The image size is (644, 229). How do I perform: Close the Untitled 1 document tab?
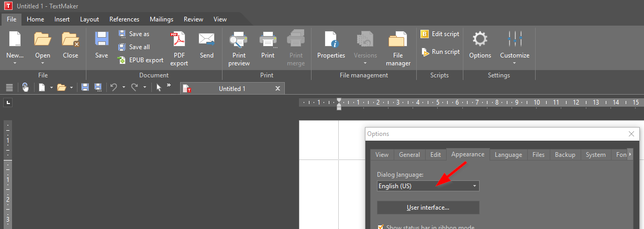278,89
